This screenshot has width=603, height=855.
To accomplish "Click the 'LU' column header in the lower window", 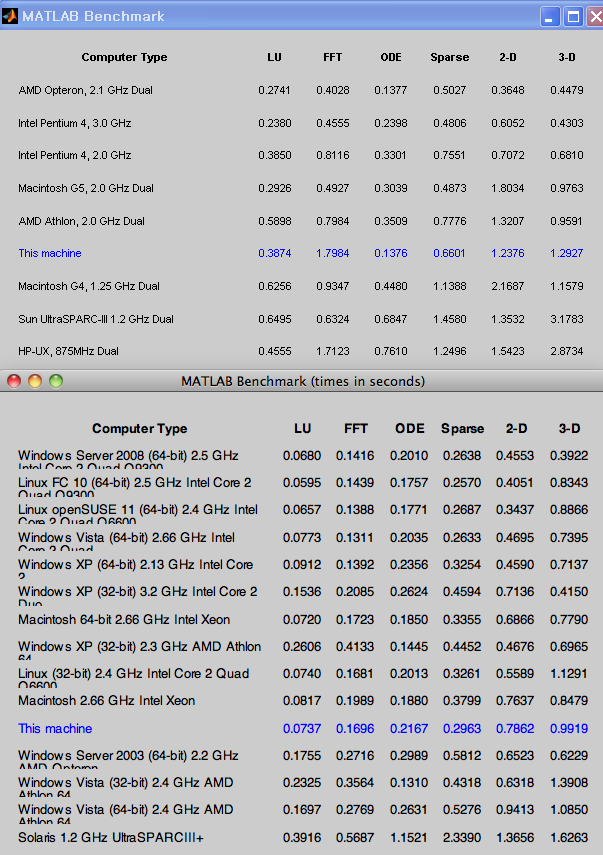I will [303, 429].
